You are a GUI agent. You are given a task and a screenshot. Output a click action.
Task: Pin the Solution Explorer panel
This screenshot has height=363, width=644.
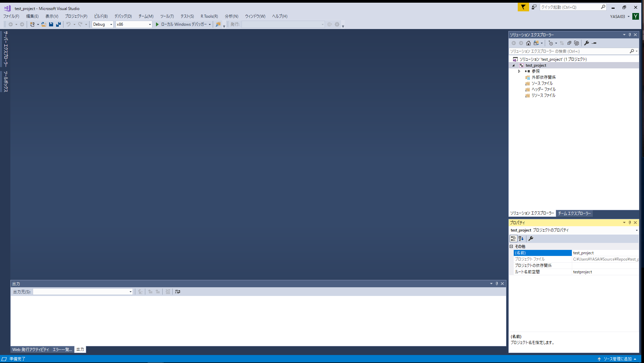point(630,35)
